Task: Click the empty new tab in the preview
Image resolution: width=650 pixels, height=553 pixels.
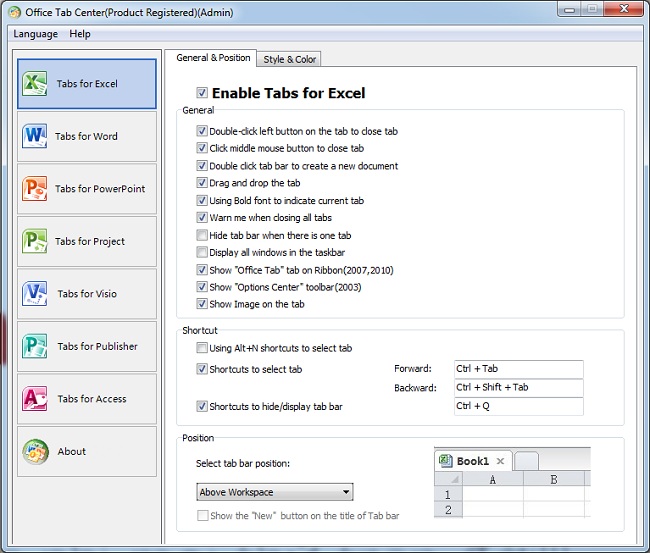Action: click(526, 461)
